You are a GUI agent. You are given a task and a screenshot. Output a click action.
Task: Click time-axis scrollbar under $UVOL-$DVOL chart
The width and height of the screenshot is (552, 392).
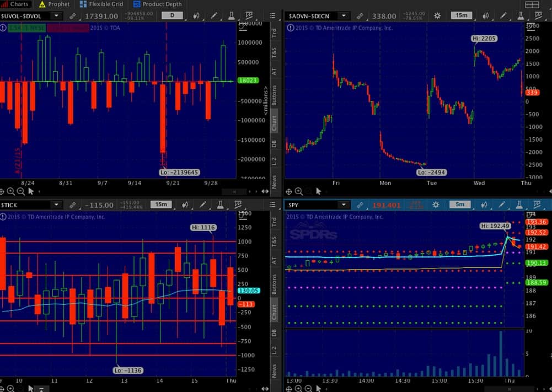pyautogui.click(x=234, y=192)
